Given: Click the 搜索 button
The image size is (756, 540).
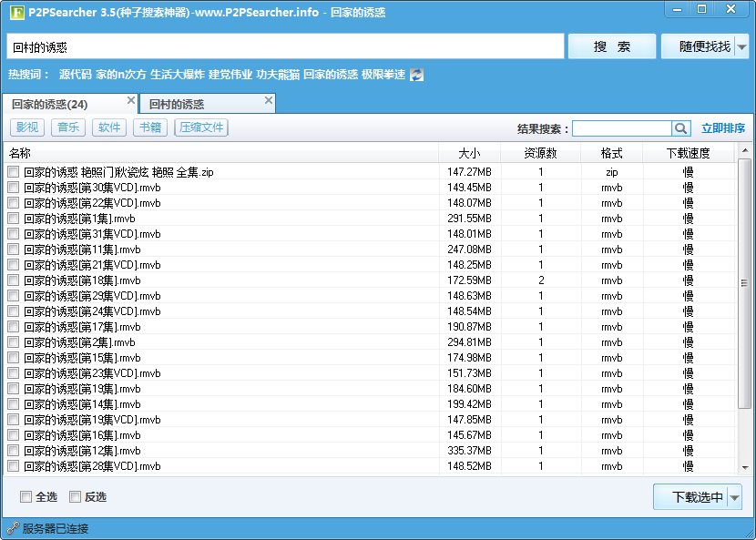Looking at the screenshot, I should pyautogui.click(x=611, y=46).
